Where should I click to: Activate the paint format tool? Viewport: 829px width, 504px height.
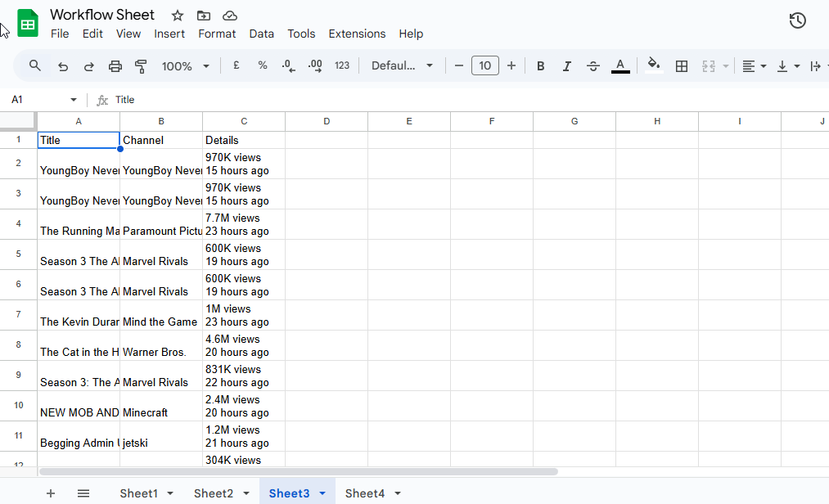141,66
